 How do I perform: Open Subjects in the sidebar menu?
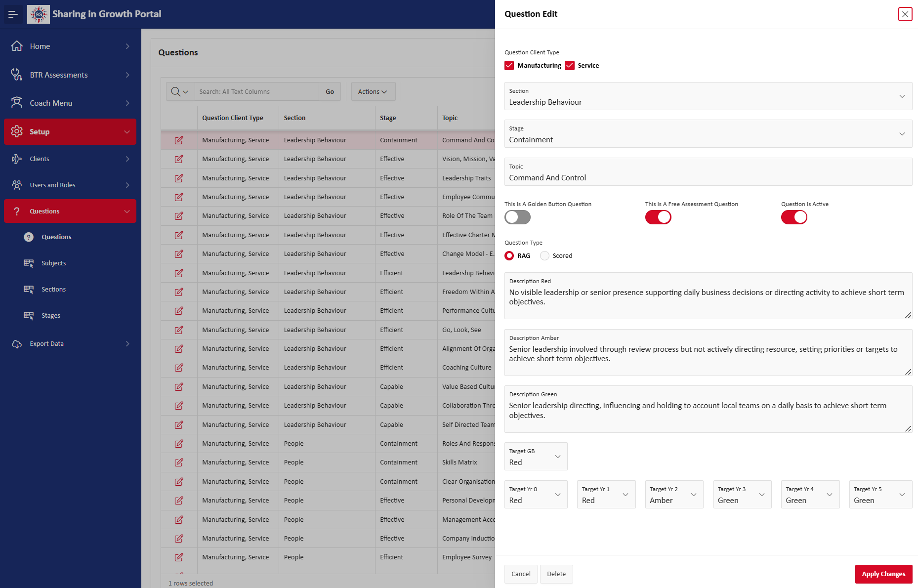click(53, 263)
